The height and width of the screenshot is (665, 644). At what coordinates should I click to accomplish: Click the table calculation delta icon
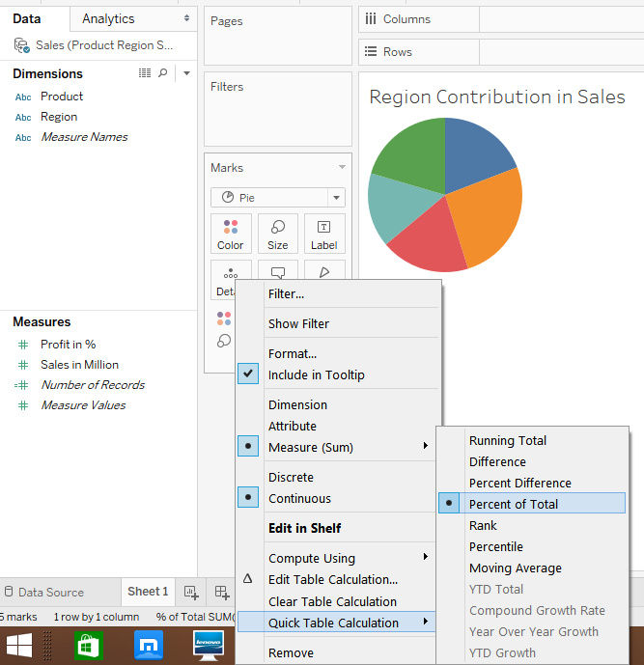[x=248, y=578]
